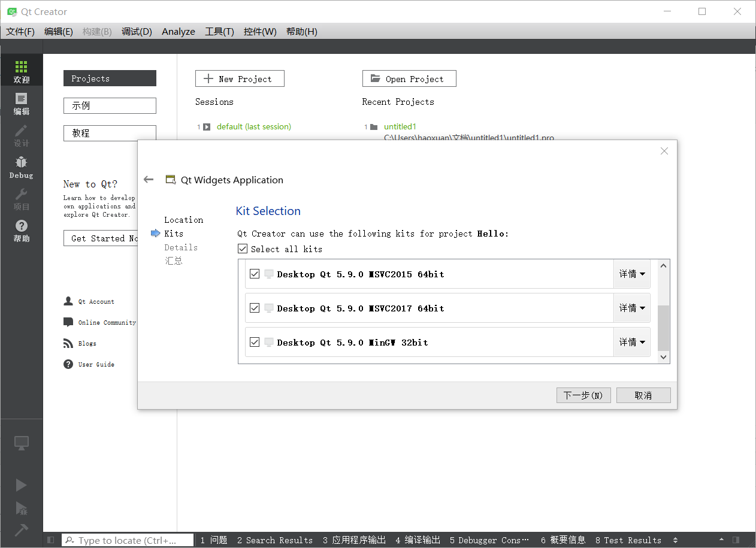Click the 下一步(N) next button
This screenshot has width=756, height=548.
(x=583, y=395)
